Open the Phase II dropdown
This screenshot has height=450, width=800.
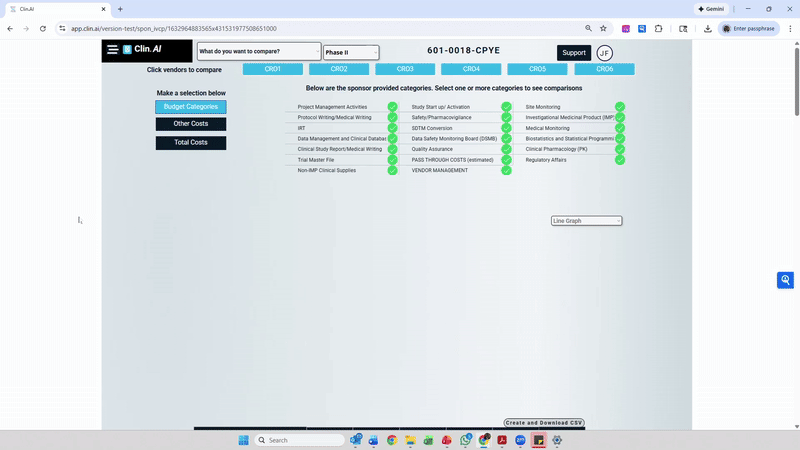(351, 52)
